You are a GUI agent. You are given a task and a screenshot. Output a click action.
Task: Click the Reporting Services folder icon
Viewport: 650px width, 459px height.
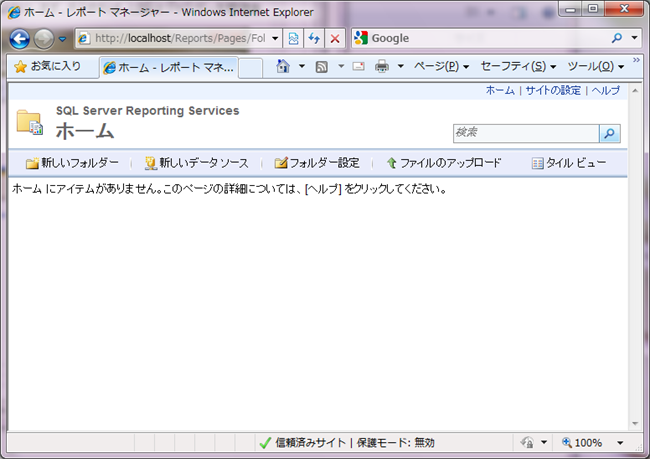pyautogui.click(x=30, y=122)
